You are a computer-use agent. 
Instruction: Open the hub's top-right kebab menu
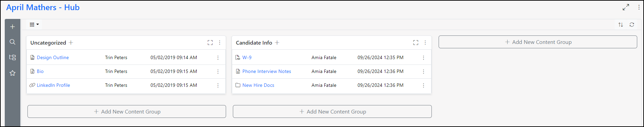click(639, 7)
